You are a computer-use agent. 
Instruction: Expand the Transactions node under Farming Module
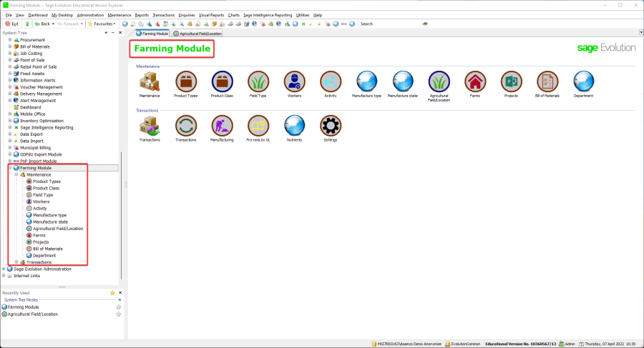(16, 262)
